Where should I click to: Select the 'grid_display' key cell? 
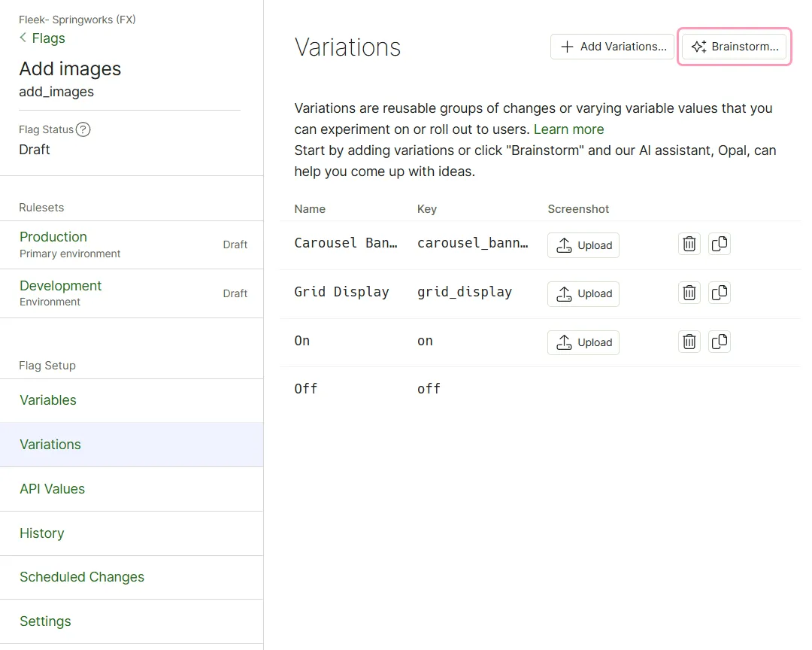pyautogui.click(x=465, y=292)
